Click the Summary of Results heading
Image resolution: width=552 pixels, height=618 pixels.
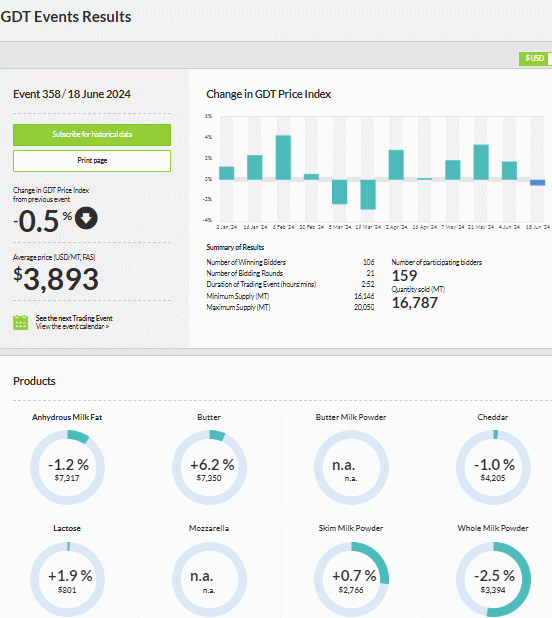point(235,247)
